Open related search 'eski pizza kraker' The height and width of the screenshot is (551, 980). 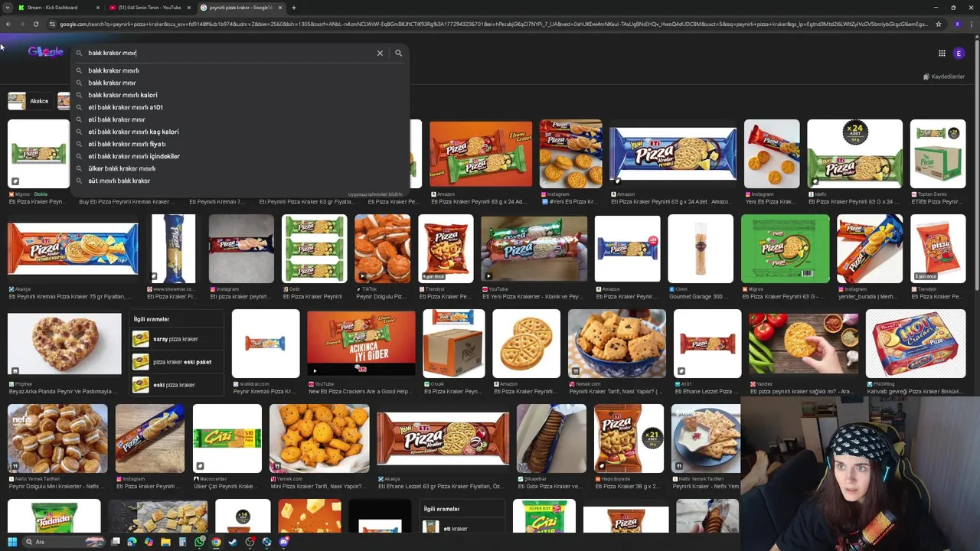click(177, 385)
